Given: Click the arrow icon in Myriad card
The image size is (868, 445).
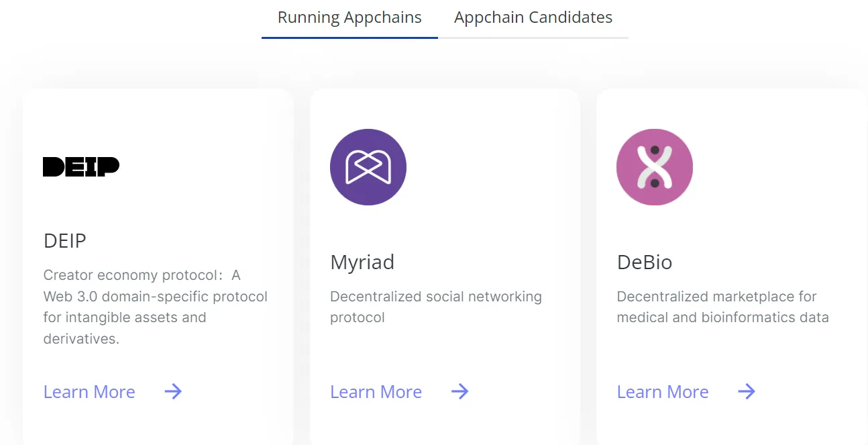Looking at the screenshot, I should pos(459,391).
